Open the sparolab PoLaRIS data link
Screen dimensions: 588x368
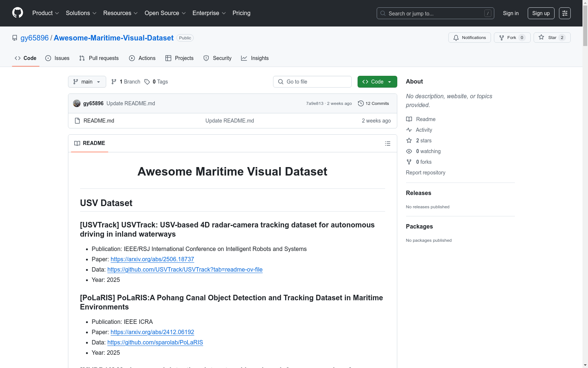(155, 342)
